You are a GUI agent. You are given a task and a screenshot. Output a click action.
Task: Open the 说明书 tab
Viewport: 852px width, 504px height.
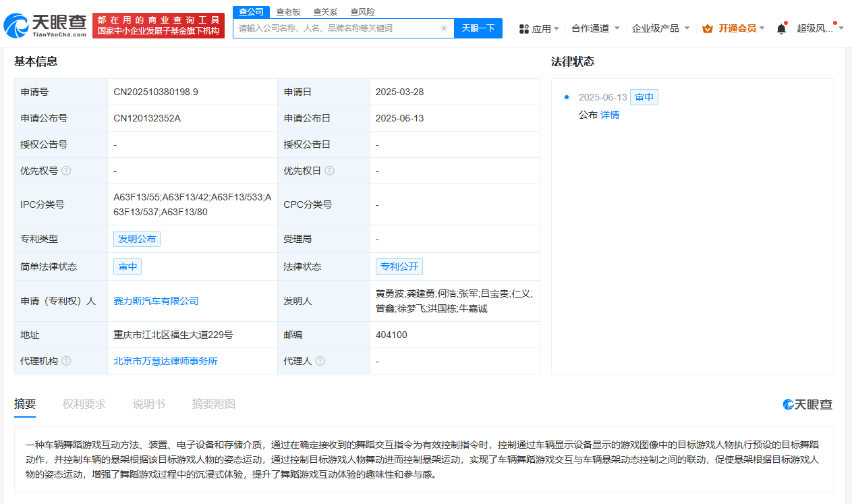(x=149, y=404)
